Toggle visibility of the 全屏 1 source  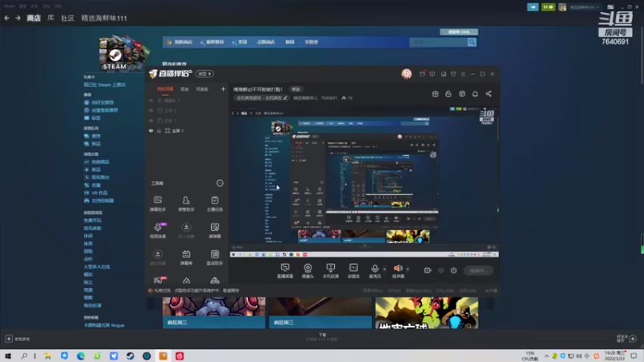[x=151, y=130]
